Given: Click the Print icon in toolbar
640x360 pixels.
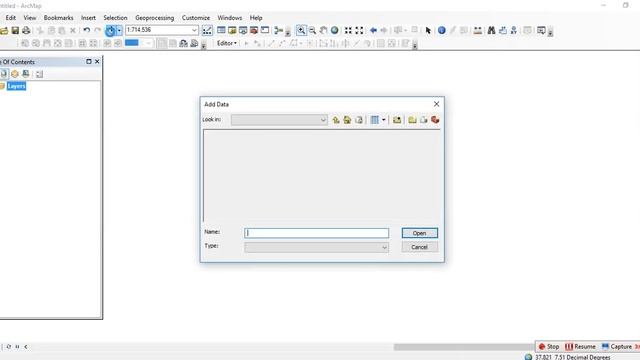Looking at the screenshot, I should point(26,30).
